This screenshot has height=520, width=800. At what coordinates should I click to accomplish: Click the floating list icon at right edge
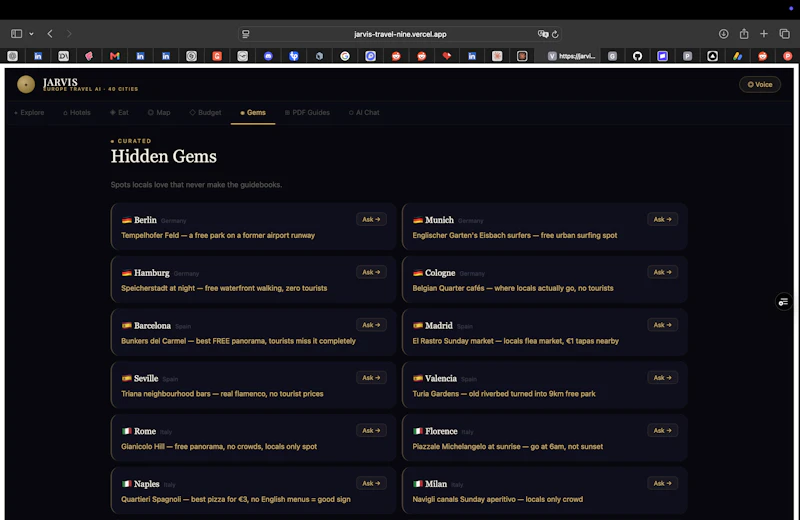783,302
